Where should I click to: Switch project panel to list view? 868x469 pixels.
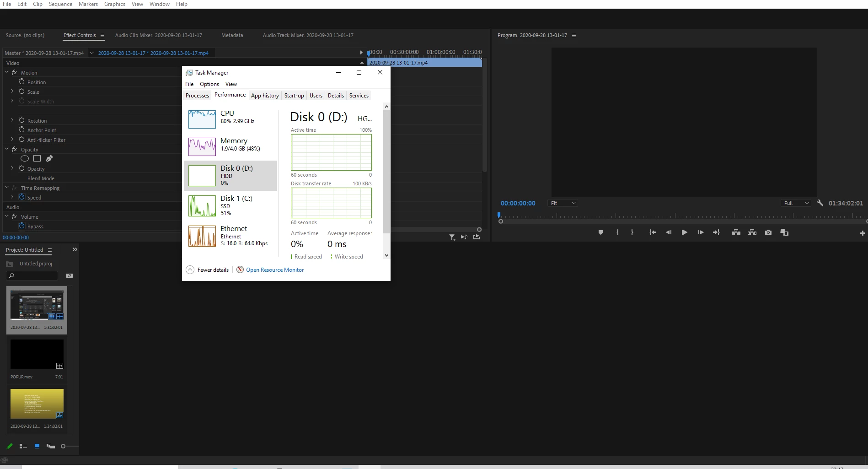point(23,446)
